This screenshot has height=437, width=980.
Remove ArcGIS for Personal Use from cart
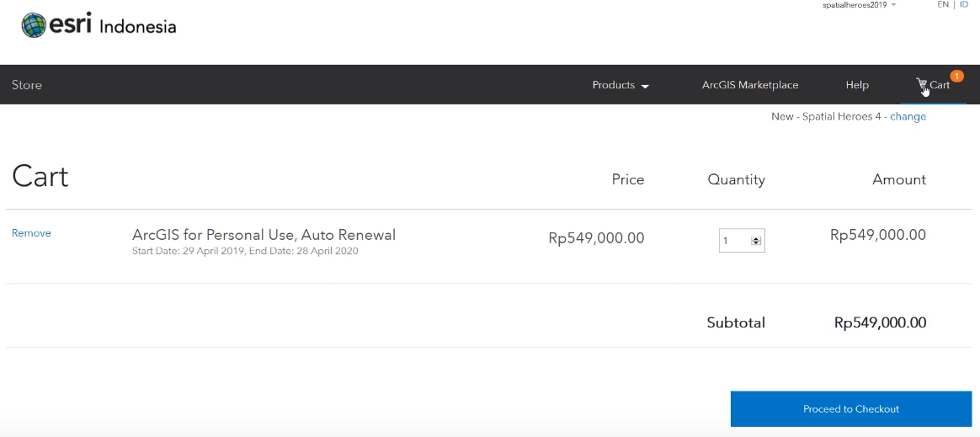[x=31, y=233]
